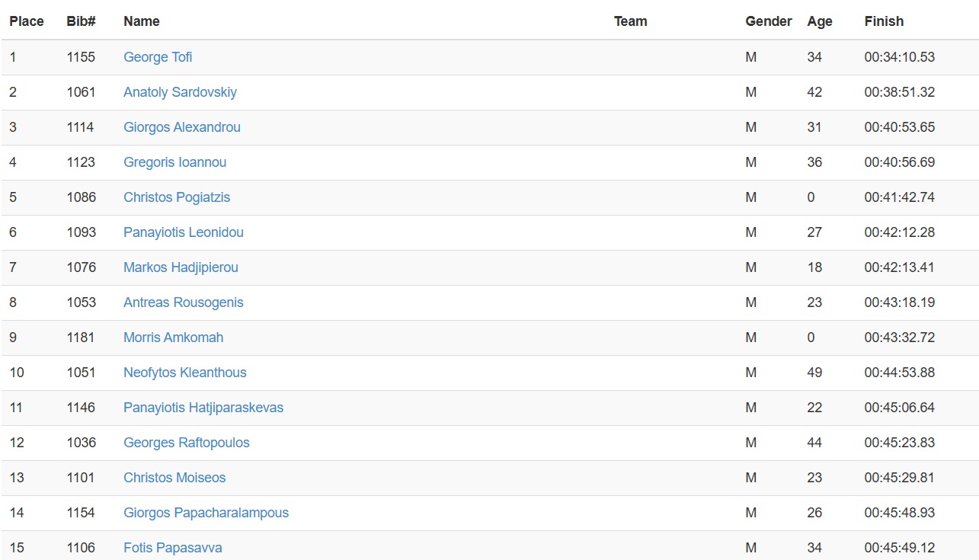
Task: View Giorgos Papacharalampous's details
Action: [x=206, y=513]
